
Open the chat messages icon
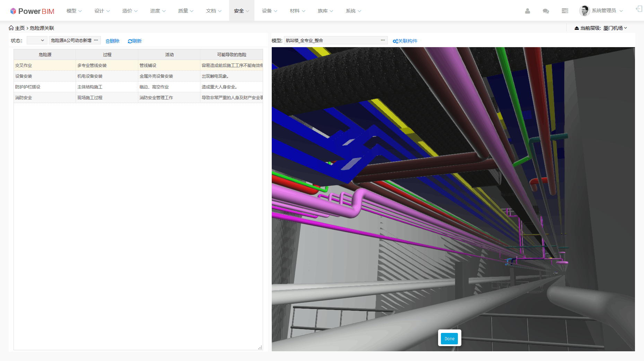(x=546, y=11)
